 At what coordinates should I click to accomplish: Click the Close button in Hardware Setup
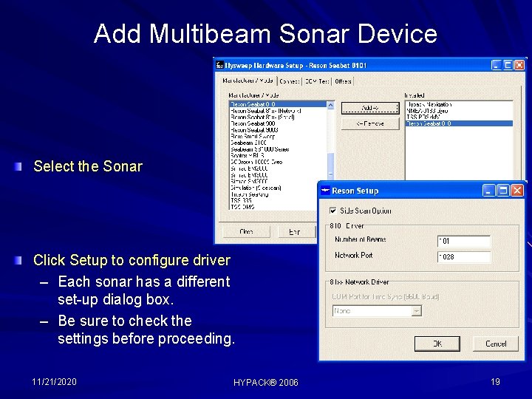click(x=246, y=232)
